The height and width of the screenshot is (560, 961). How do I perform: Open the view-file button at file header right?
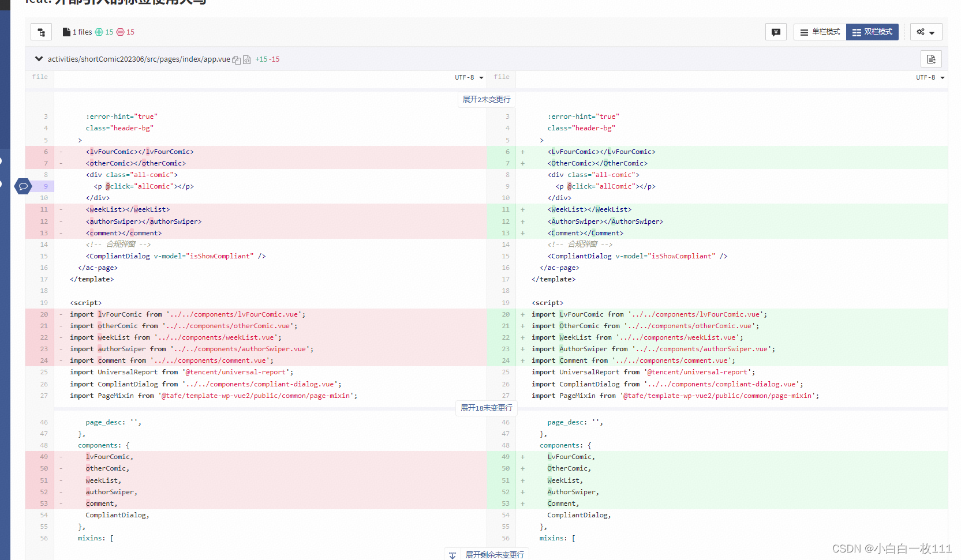931,59
